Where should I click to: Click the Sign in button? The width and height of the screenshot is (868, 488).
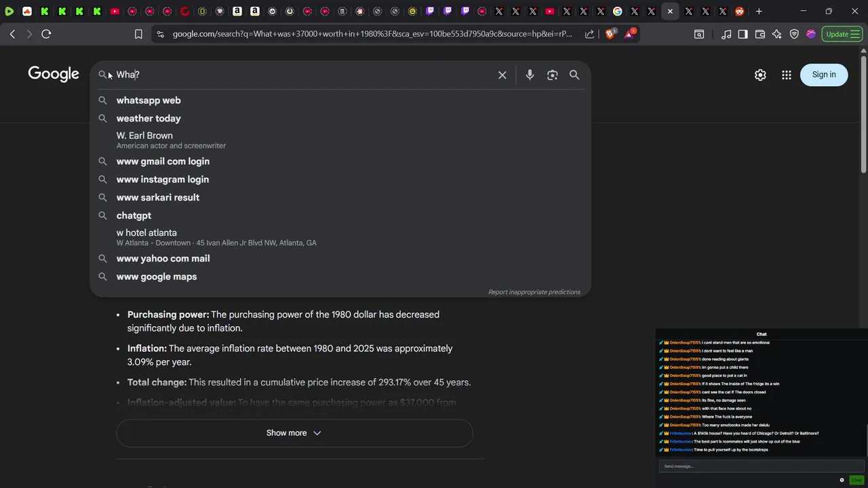pyautogui.click(x=824, y=75)
